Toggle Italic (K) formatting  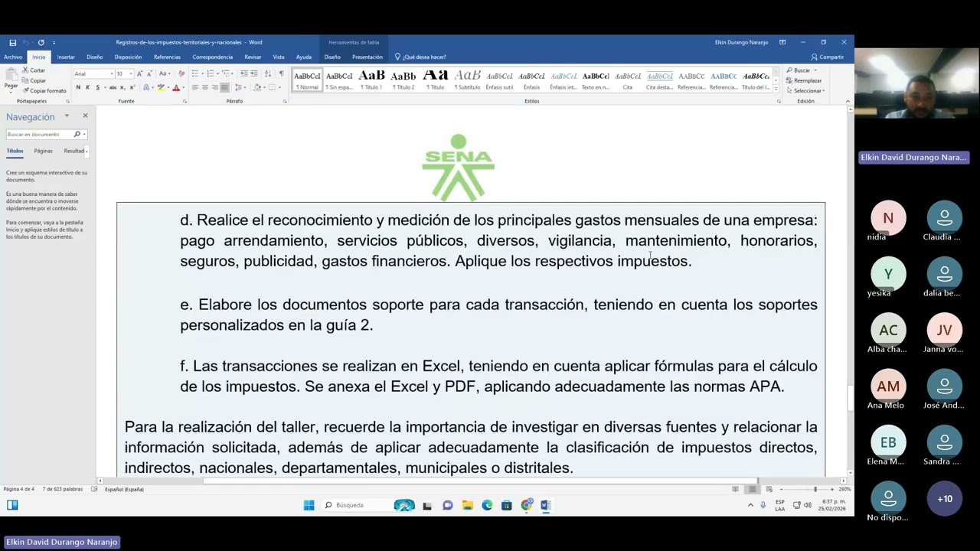click(87, 87)
